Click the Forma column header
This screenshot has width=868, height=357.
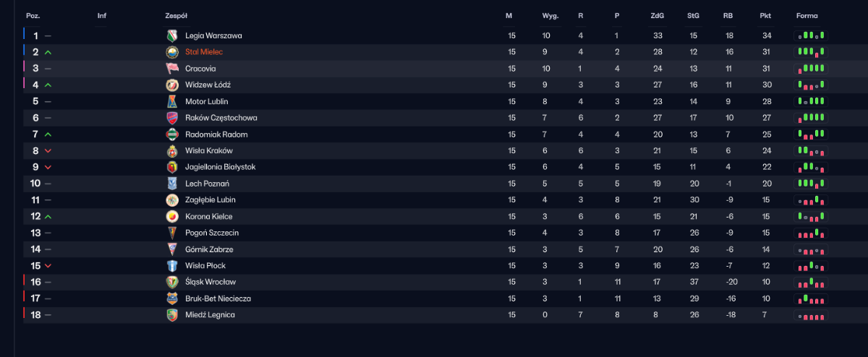[x=807, y=15]
